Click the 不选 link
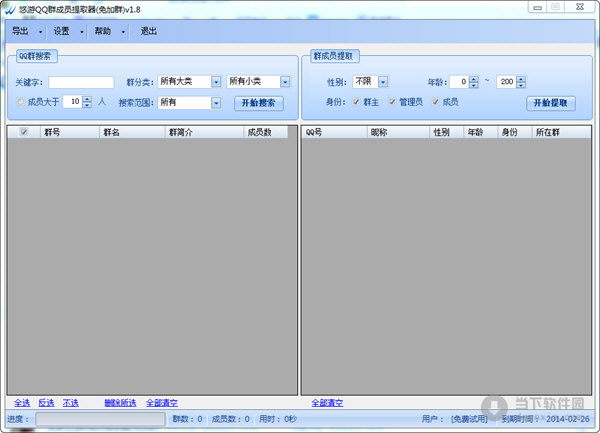Viewport: 600px width, 433px height. (70, 403)
